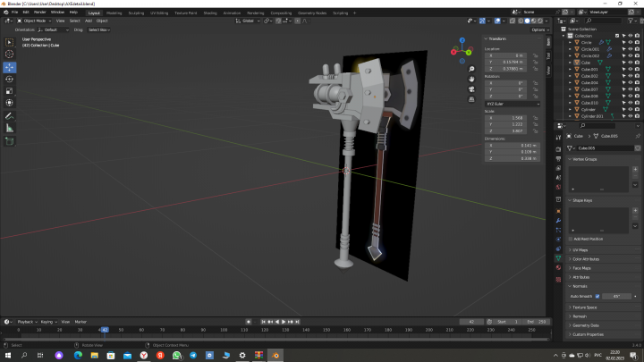Switch to the Sculpting workspace tab

pyautogui.click(x=136, y=13)
